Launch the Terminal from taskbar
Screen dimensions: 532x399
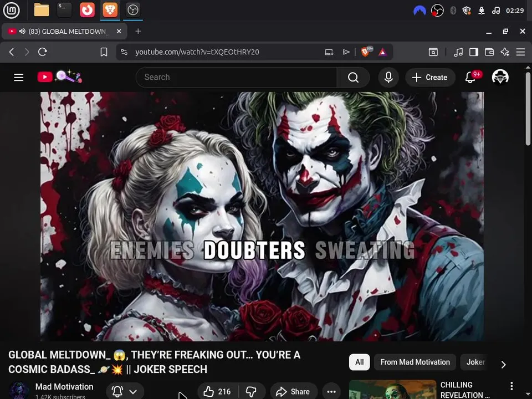point(64,10)
